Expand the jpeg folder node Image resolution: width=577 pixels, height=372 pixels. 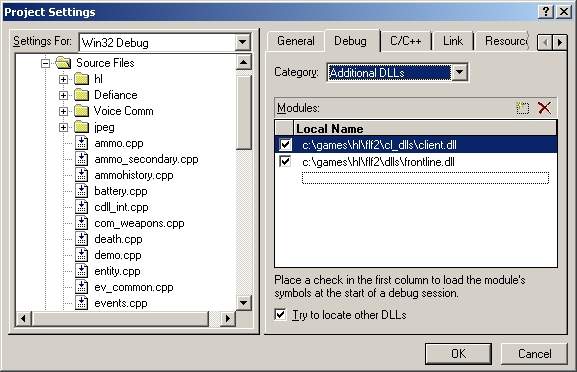coord(63,127)
